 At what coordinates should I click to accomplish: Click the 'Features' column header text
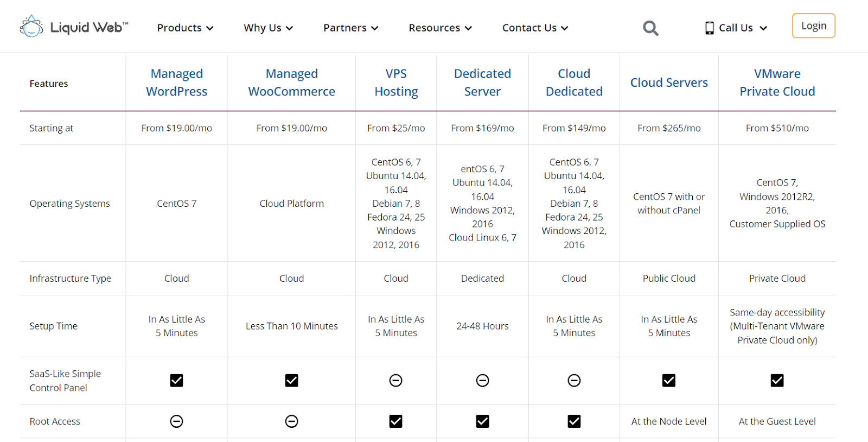[49, 84]
